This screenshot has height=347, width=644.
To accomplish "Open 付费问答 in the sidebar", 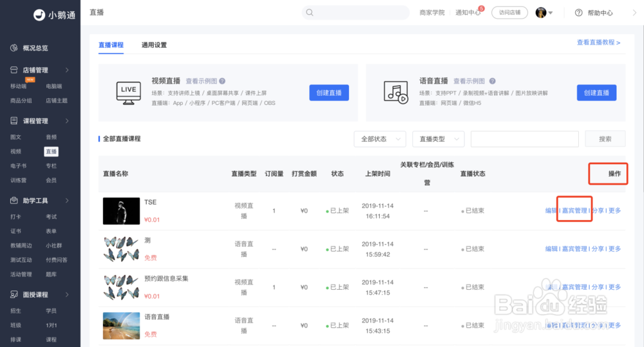I will click(57, 260).
